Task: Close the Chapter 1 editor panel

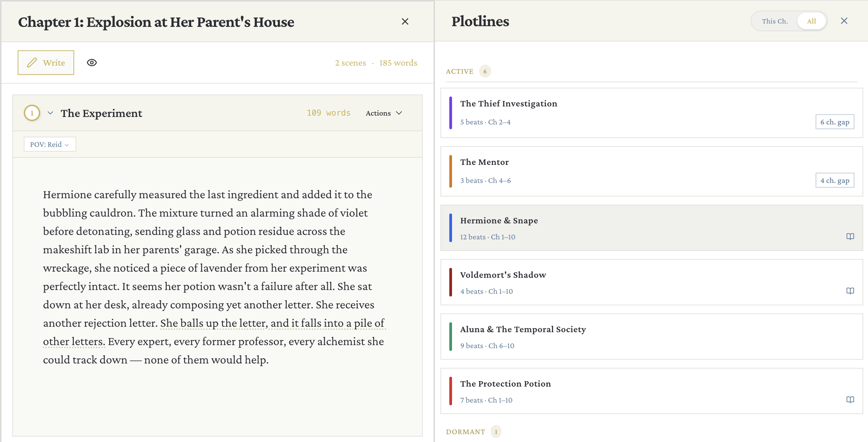Action: pyautogui.click(x=405, y=21)
